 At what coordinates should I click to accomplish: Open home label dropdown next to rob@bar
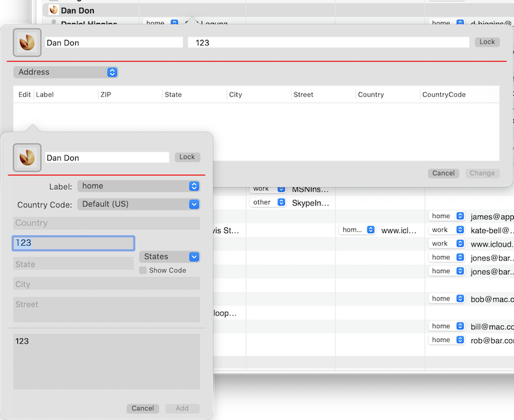tap(447, 340)
